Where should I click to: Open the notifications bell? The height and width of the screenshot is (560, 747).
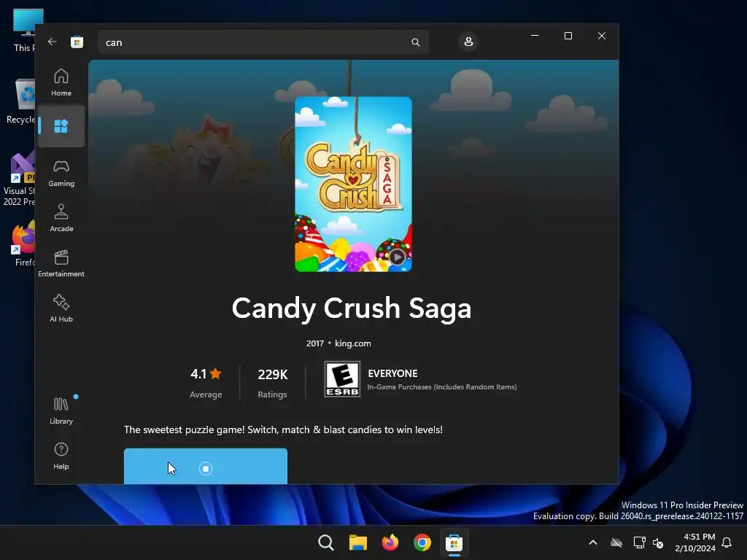click(727, 542)
